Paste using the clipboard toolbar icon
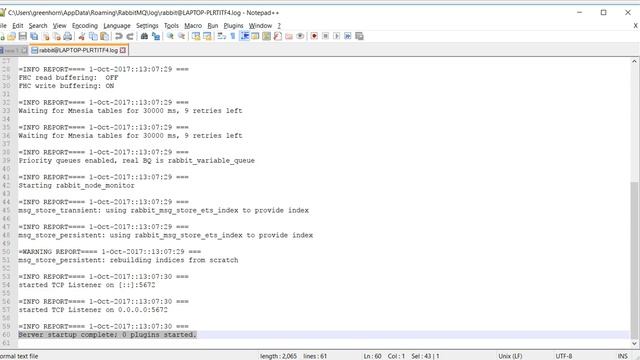The image size is (640, 360). 104,36
